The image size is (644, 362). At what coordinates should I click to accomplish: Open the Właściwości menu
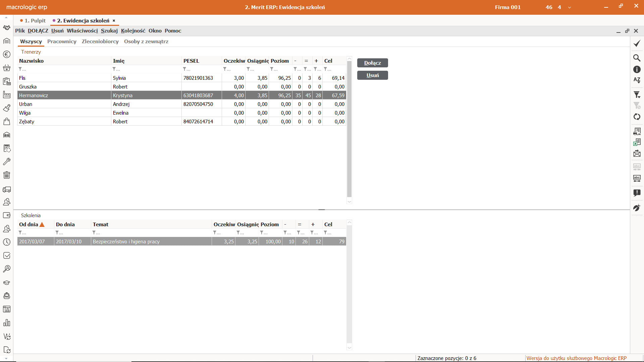click(x=82, y=31)
